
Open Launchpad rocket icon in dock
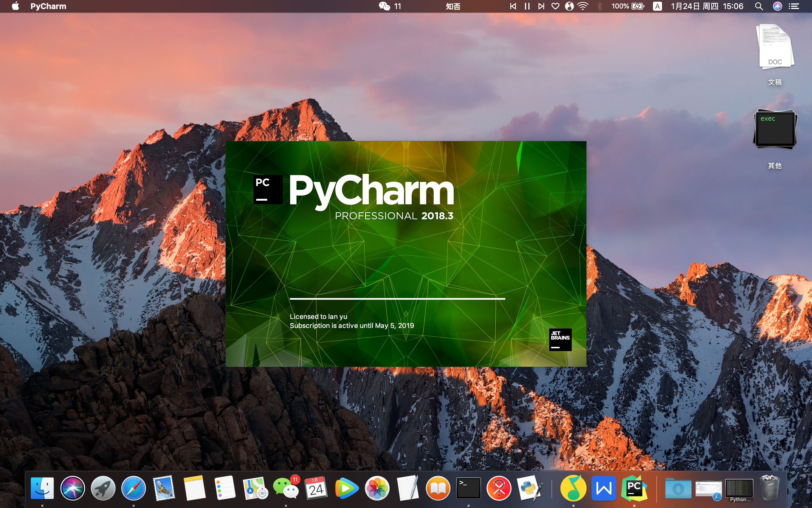(x=103, y=488)
